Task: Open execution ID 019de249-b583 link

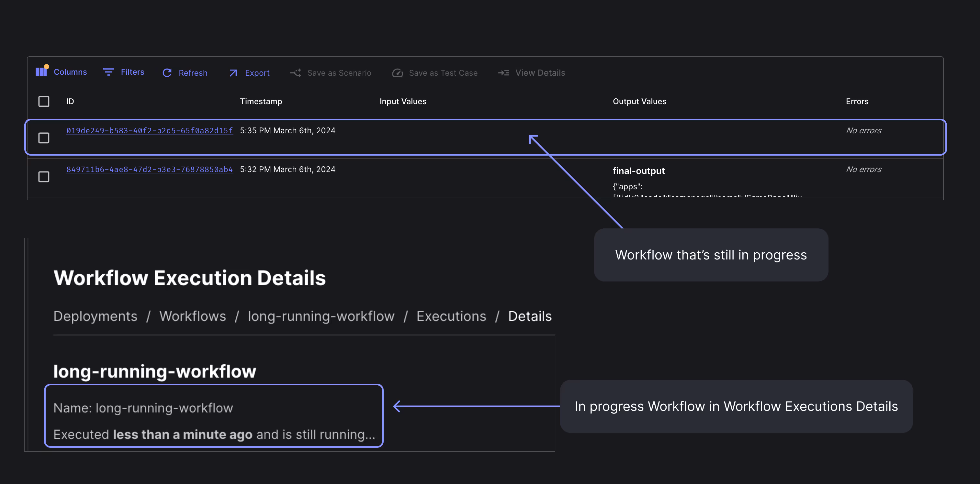Action: click(x=150, y=131)
